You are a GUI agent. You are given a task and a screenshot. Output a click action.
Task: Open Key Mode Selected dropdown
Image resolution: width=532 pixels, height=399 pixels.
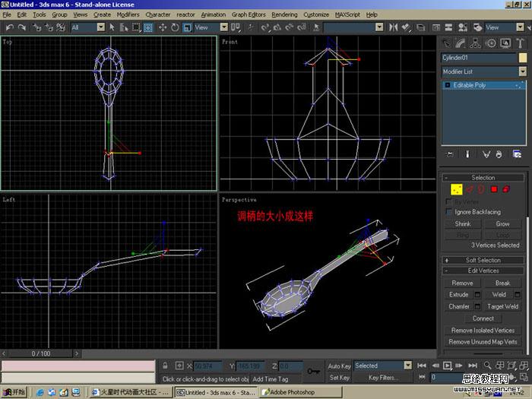(383, 366)
